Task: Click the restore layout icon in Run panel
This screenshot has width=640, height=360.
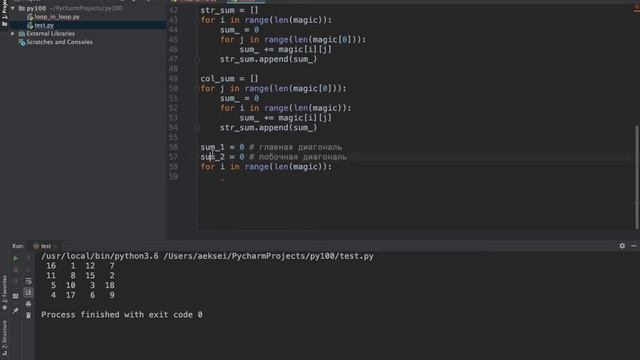Action: [x=16, y=296]
